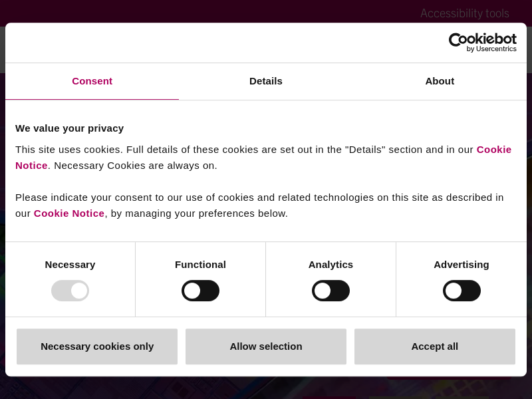
Task: Click the Allow selection button
Action: pyautogui.click(x=266, y=346)
